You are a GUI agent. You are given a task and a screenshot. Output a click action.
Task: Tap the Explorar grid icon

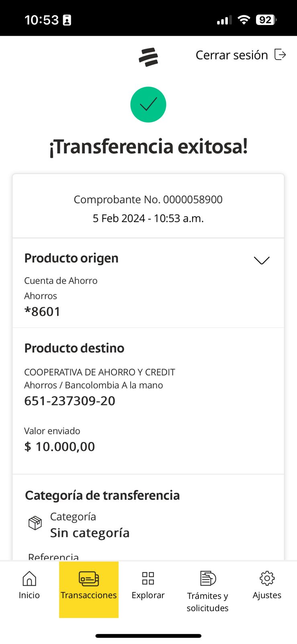[148, 578]
